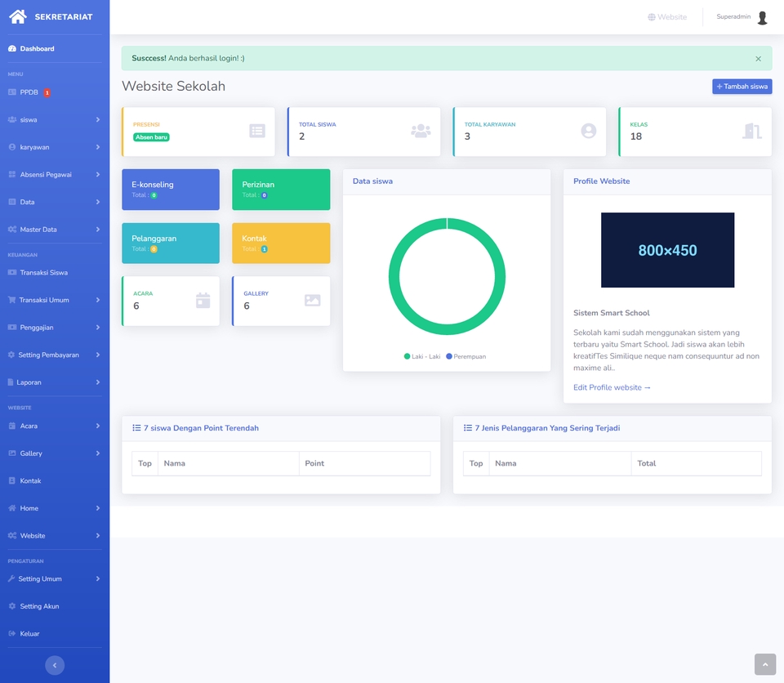Click the Absensi Pegawai grid icon

[x=12, y=175]
